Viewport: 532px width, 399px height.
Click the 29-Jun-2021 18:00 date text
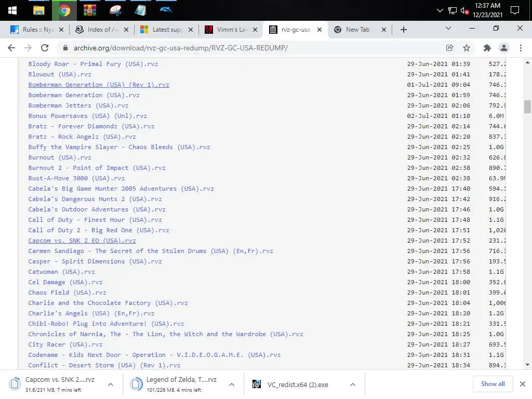(x=438, y=282)
